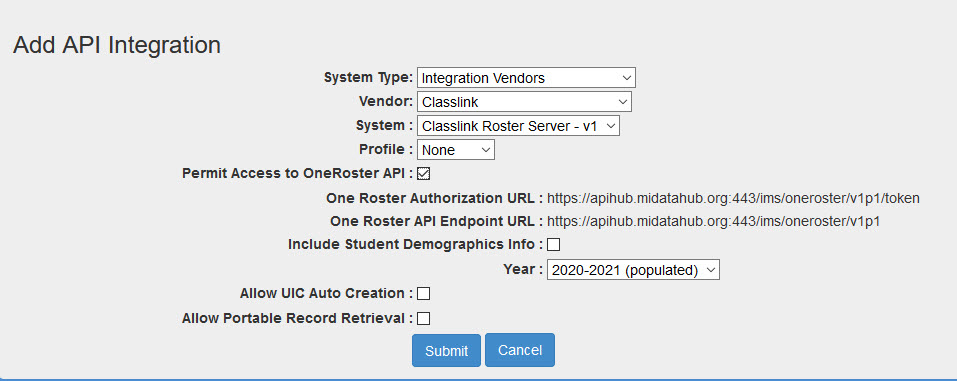Click the Allow UIC Auto Creation label

click(327, 294)
